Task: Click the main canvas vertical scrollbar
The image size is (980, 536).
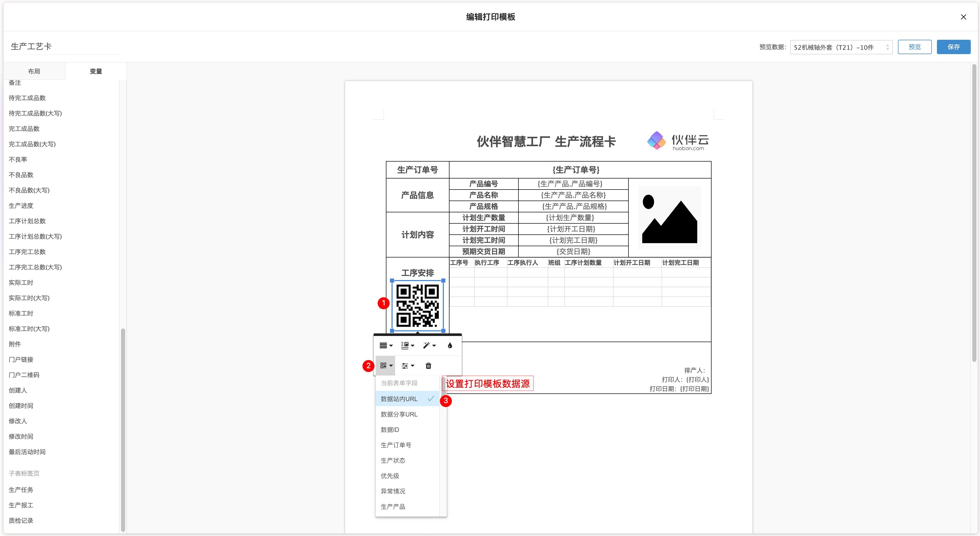Action: pos(974,213)
